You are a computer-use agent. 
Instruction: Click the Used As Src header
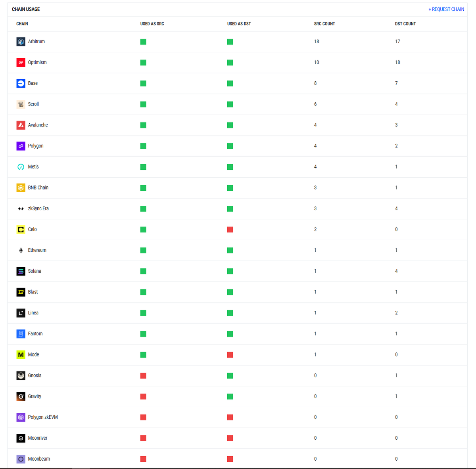click(152, 24)
